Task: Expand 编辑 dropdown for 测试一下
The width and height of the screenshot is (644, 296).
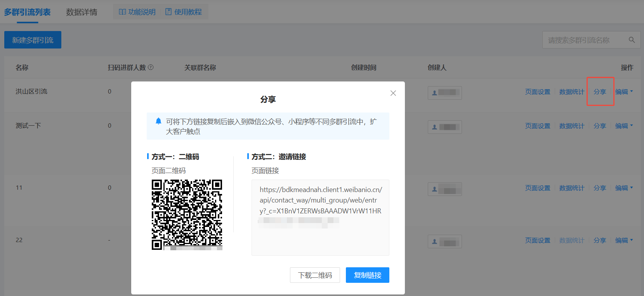Action: coord(624,126)
